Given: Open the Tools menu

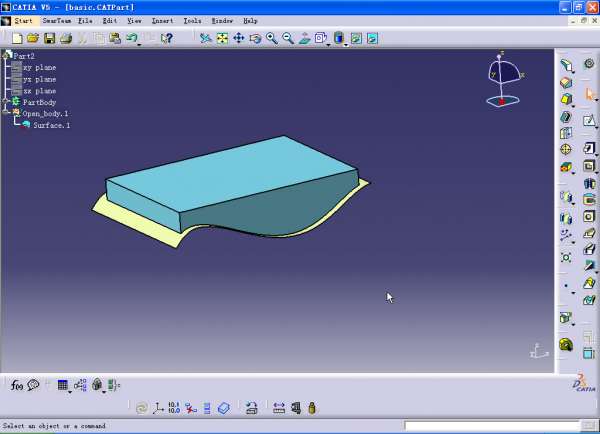Looking at the screenshot, I should pyautogui.click(x=192, y=20).
